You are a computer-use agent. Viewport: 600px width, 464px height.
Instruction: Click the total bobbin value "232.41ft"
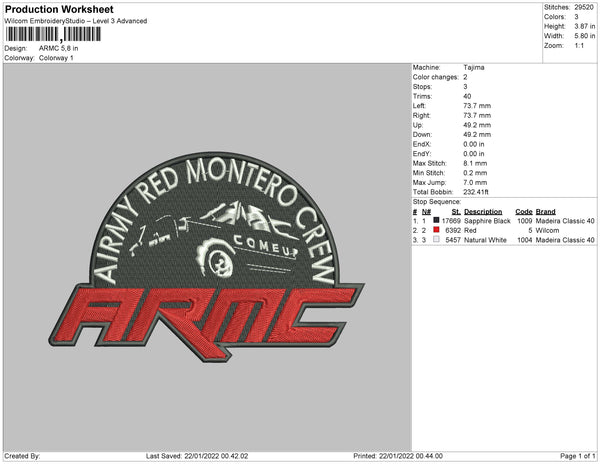(476, 192)
